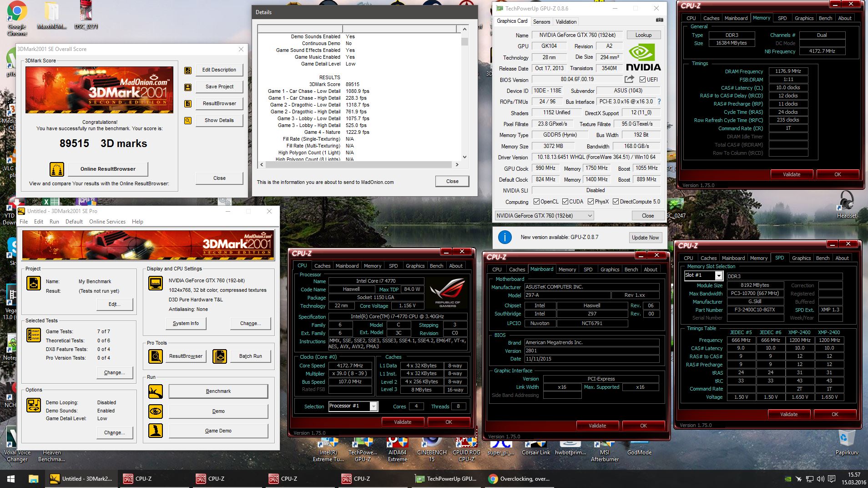The image size is (868, 488).
Task: Click the Edit Description notepad icon
Action: 188,70
